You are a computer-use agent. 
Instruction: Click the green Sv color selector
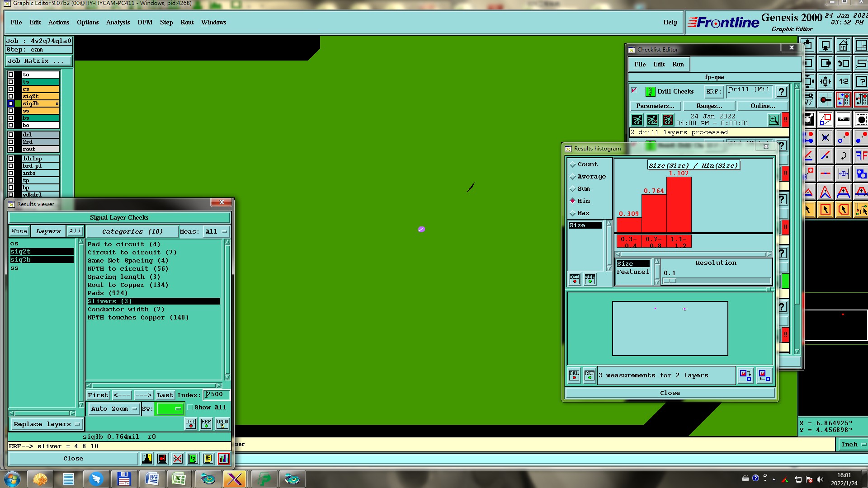pos(170,409)
